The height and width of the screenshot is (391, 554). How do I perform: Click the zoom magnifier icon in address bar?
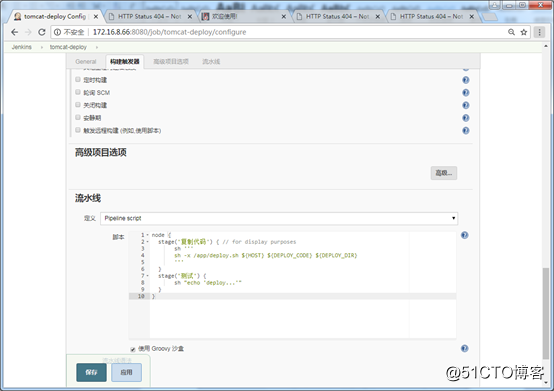pos(511,32)
